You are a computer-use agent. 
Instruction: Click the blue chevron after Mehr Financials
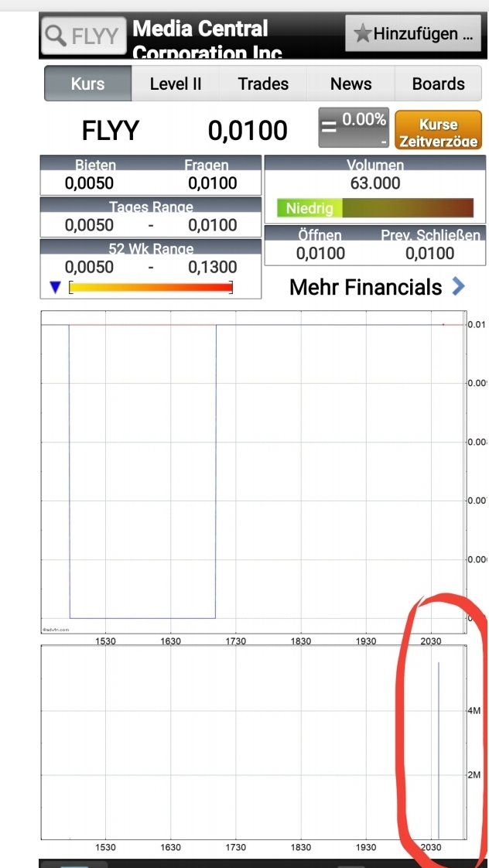tap(458, 287)
